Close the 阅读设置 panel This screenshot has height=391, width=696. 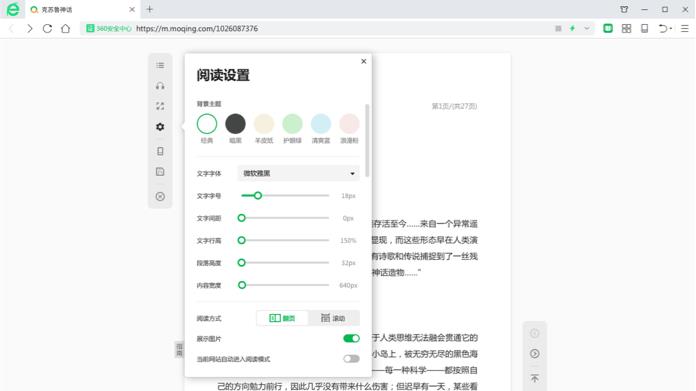(364, 61)
